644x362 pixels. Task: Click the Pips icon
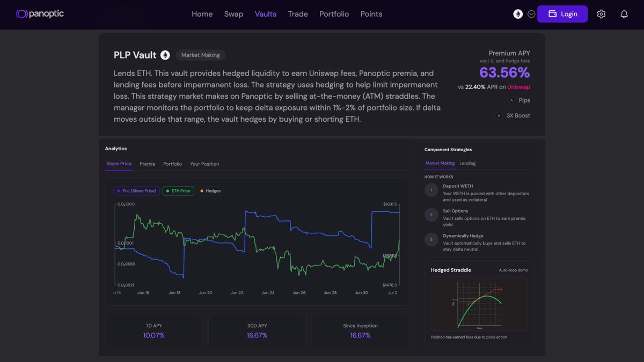[511, 100]
